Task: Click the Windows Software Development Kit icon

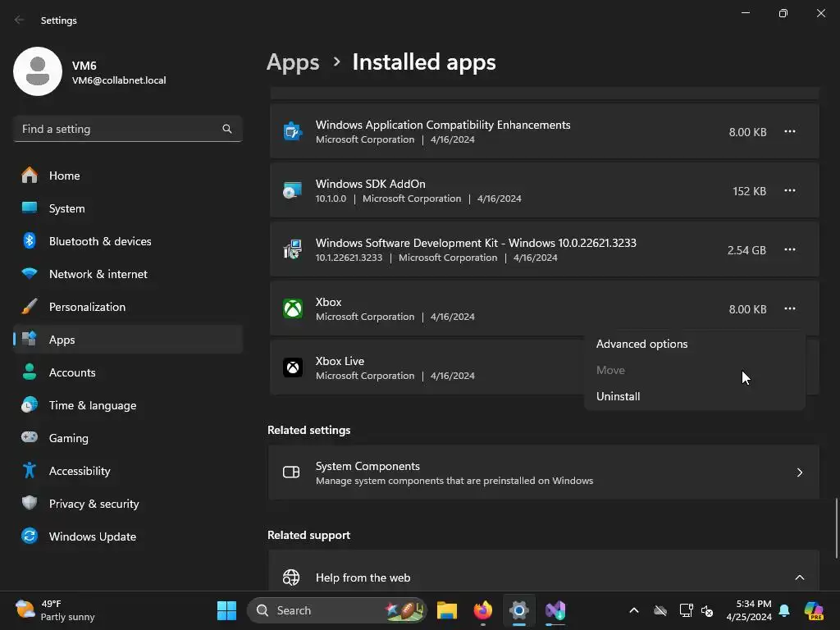Action: tap(293, 249)
